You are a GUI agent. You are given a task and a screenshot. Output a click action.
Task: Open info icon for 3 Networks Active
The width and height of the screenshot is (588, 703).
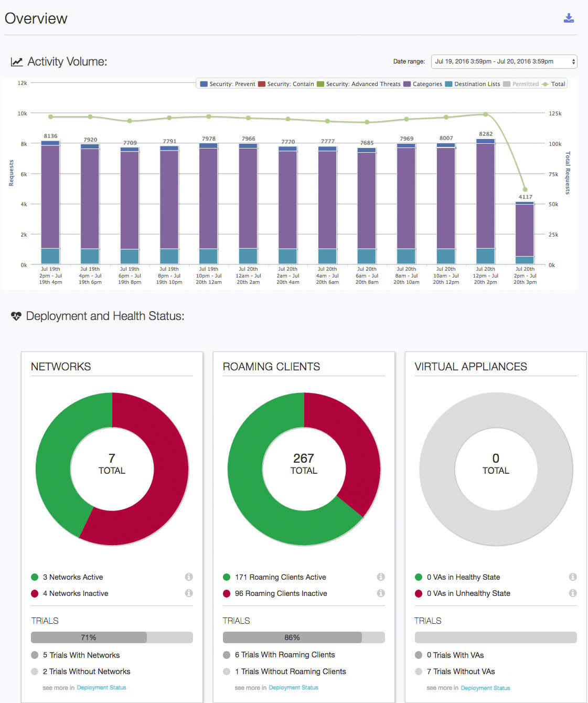189,577
